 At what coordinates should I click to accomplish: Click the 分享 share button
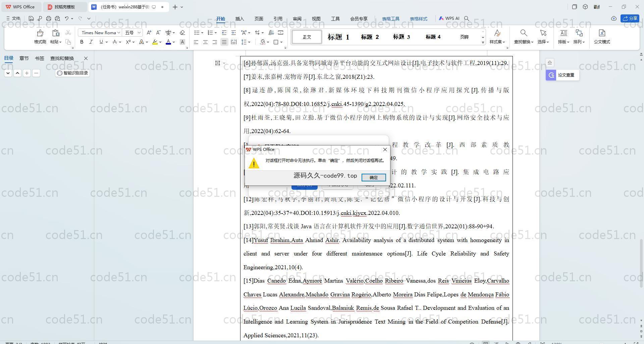[x=630, y=18]
